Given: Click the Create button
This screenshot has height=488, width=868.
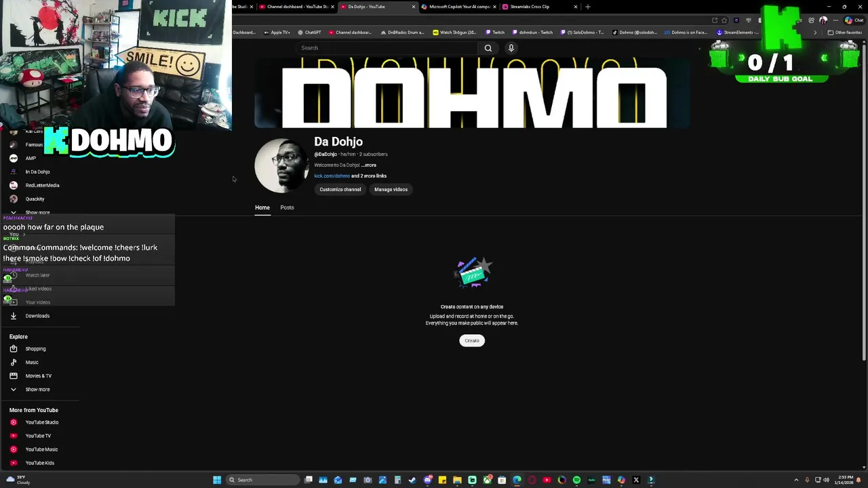Looking at the screenshot, I should [x=472, y=341].
